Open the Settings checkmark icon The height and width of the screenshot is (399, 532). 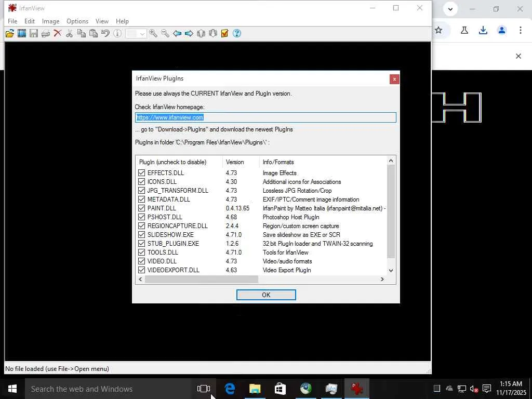coord(224,33)
